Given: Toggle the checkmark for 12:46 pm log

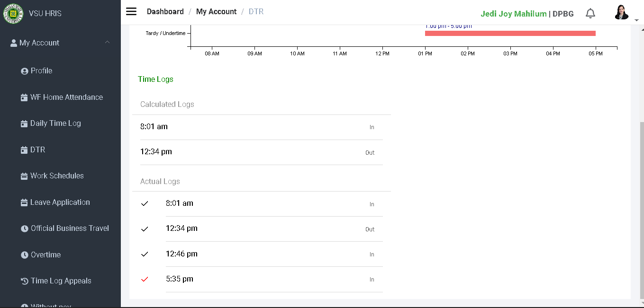Looking at the screenshot, I should pos(145,254).
